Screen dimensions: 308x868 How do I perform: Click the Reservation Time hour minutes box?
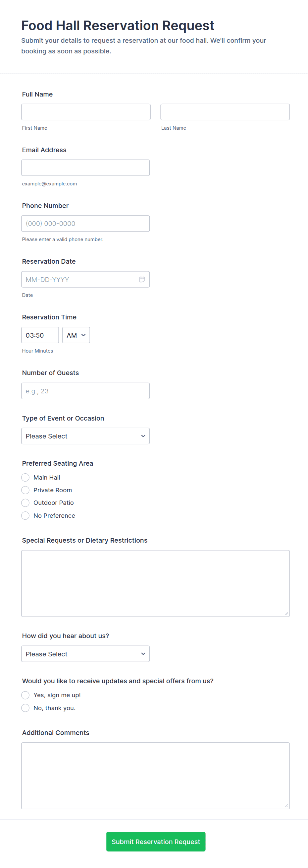pos(40,335)
